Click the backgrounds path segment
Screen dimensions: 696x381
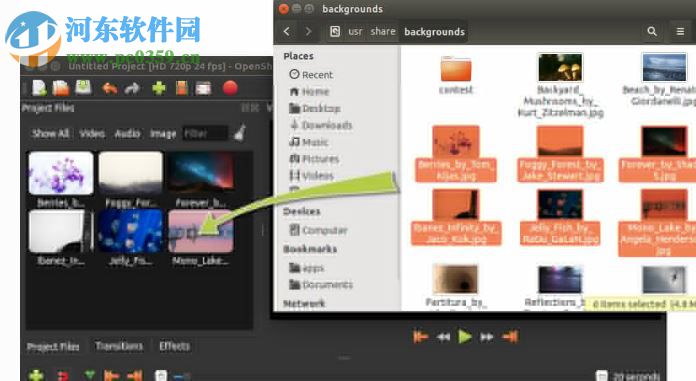[x=434, y=32]
